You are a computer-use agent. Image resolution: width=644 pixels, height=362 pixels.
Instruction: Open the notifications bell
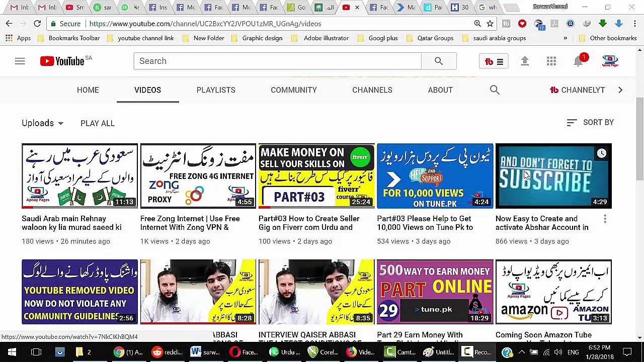click(x=579, y=61)
